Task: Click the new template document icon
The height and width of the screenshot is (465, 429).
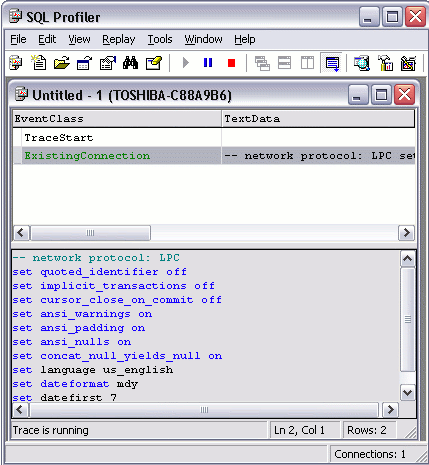Action: (39, 63)
